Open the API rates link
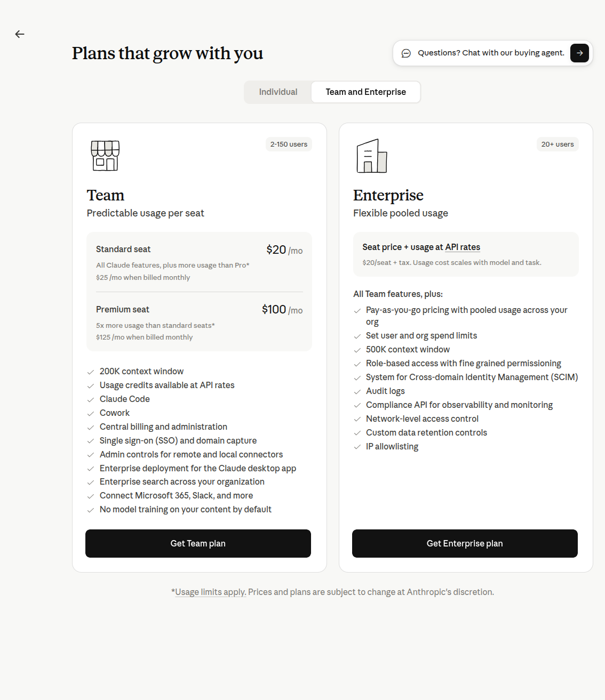 (463, 247)
